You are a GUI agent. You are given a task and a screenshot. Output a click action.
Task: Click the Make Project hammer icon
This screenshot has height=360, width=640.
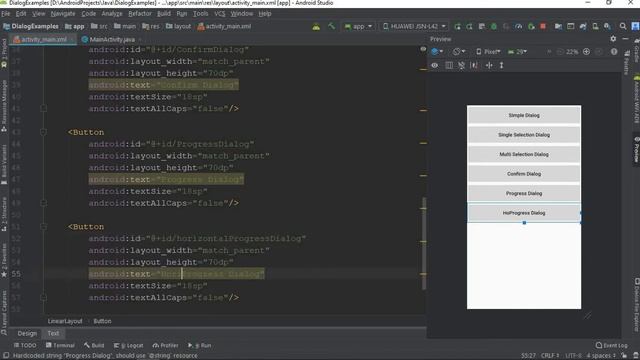pyautogui.click(x=331, y=27)
